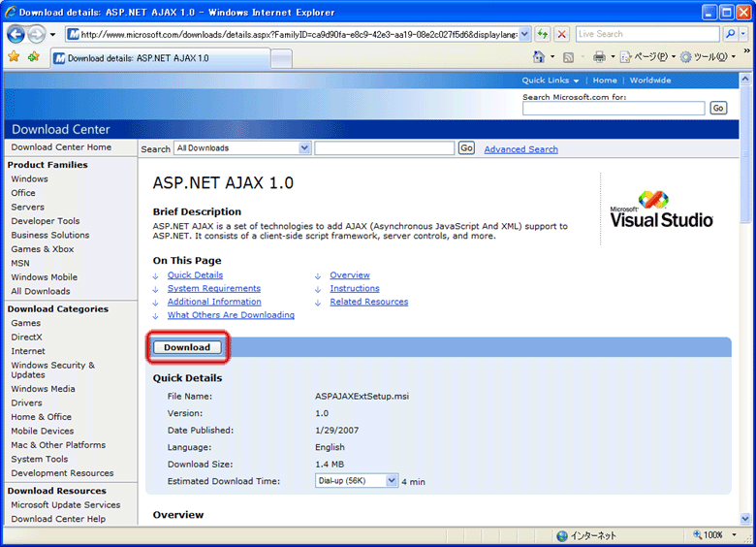Open the ツール(O) menu
Viewport: 756px width, 547px height.
tap(708, 57)
